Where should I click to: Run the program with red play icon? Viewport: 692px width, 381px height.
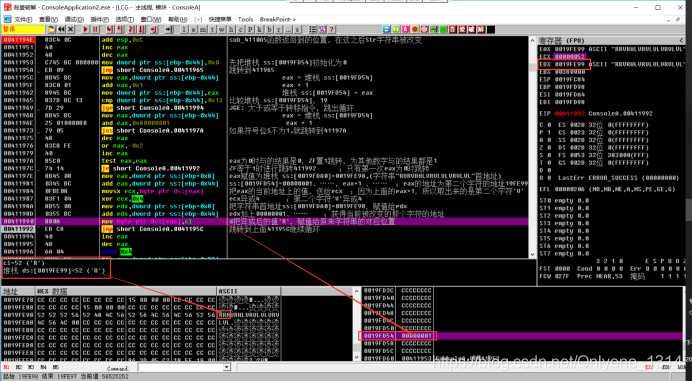point(86,30)
